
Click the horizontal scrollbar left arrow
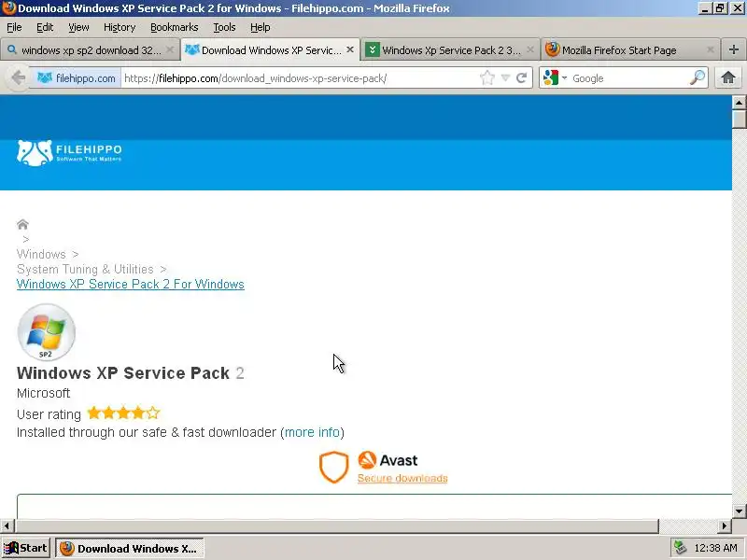pos(7,526)
